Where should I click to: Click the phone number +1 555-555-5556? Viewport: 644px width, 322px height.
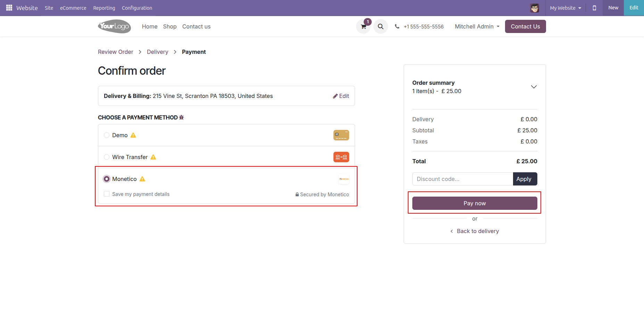tap(424, 26)
